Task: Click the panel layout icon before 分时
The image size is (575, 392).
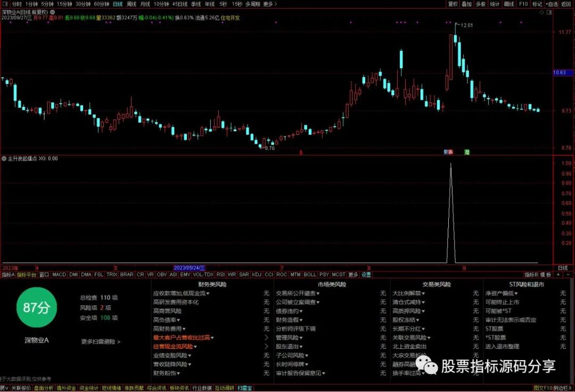Action: click(5, 4)
